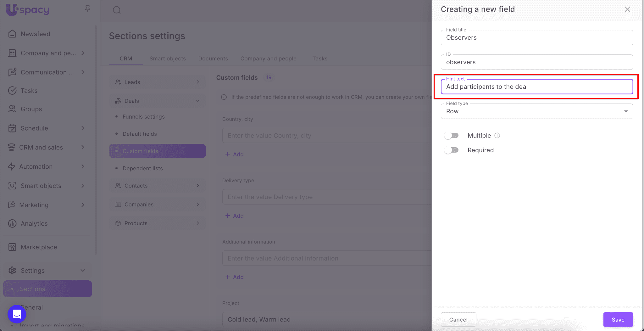Click the Newsfeed home icon
The image size is (644, 331).
[12, 34]
